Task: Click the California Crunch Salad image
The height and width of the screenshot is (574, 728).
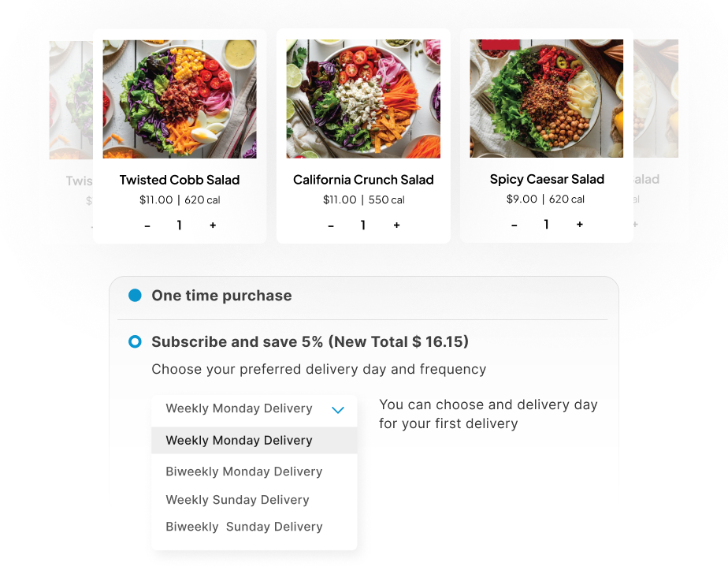Action: coord(363,99)
